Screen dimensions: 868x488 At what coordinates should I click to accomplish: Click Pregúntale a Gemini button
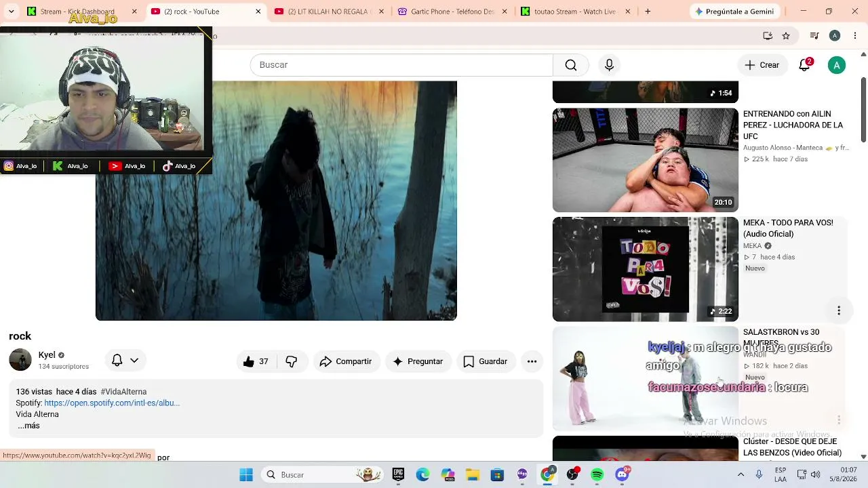tap(734, 12)
